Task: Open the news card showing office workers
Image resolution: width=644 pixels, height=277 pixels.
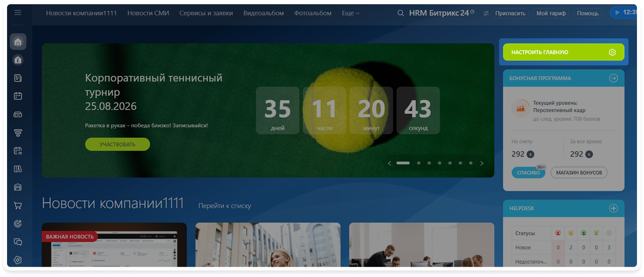Action: [422, 245]
